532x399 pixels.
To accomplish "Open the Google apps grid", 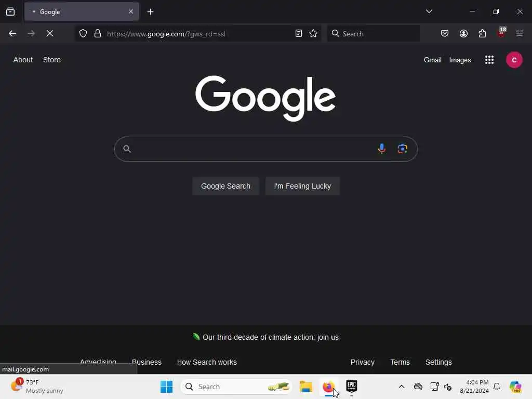I will [x=489, y=60].
